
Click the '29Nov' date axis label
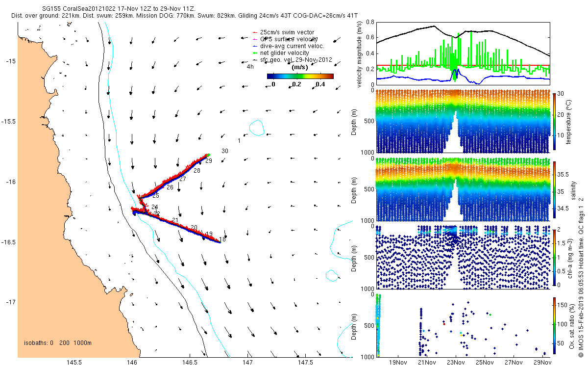[x=542, y=362]
